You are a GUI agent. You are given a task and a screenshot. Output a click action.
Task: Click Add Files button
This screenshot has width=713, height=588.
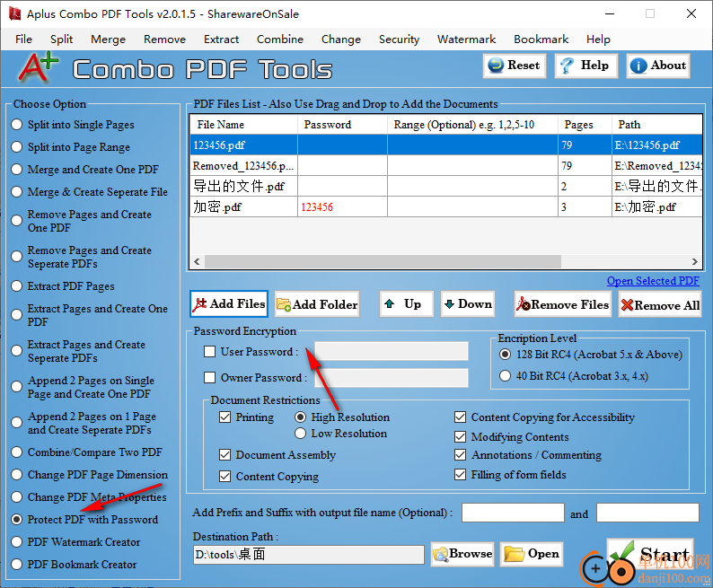(x=229, y=304)
